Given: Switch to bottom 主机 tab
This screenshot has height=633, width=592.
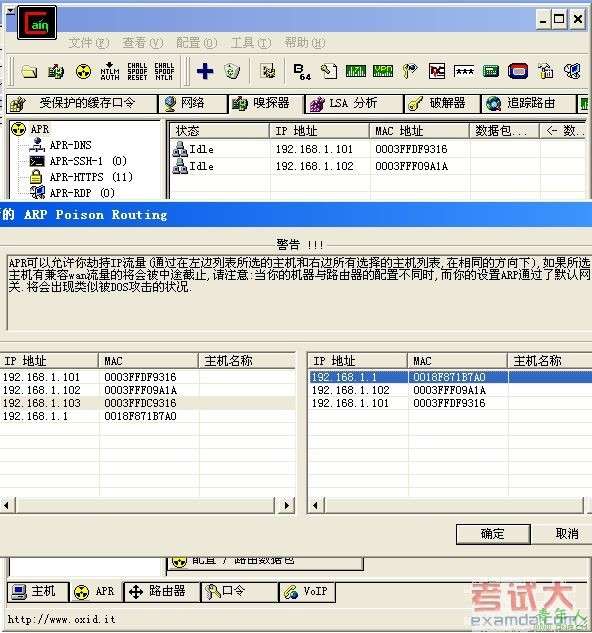Looking at the screenshot, I should (38, 591).
